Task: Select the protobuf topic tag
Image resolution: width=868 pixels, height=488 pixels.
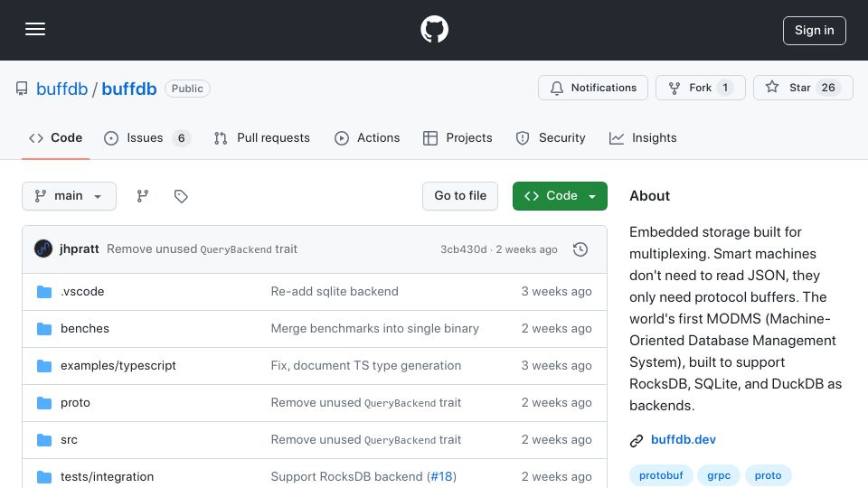Action: tap(661, 475)
